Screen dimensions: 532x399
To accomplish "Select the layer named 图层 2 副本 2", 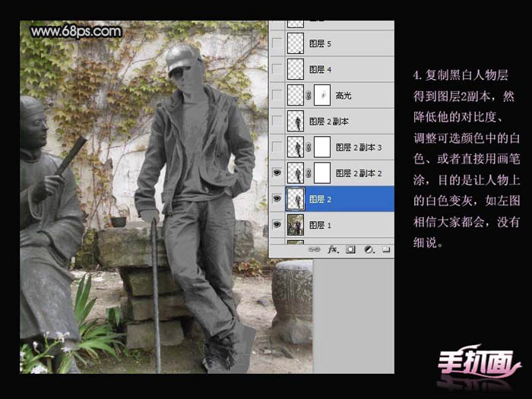I will click(358, 173).
